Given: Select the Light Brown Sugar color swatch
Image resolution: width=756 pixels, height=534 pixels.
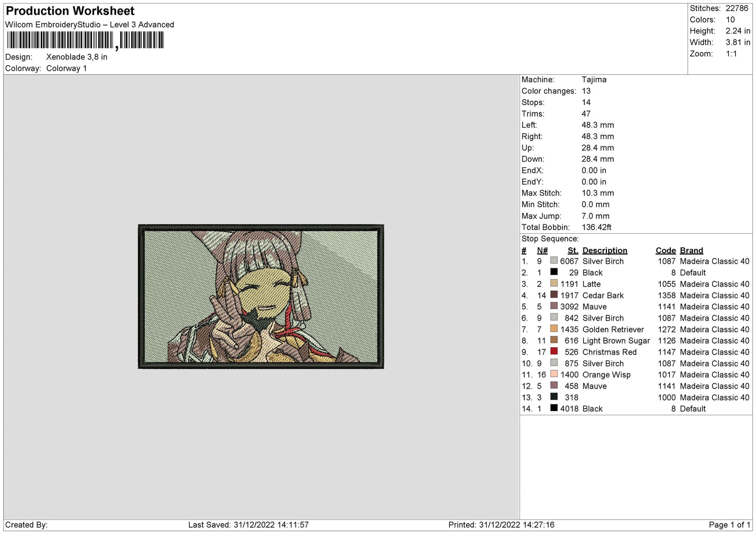Looking at the screenshot, I should (x=554, y=340).
